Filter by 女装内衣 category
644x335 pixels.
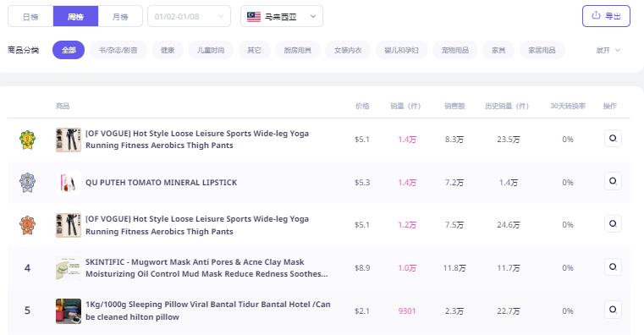pyautogui.click(x=348, y=50)
